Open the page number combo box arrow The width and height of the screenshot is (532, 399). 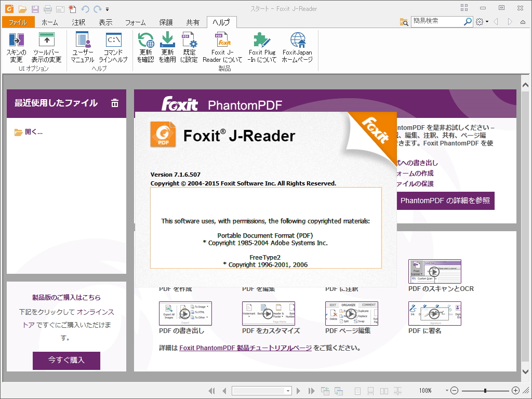(x=288, y=391)
